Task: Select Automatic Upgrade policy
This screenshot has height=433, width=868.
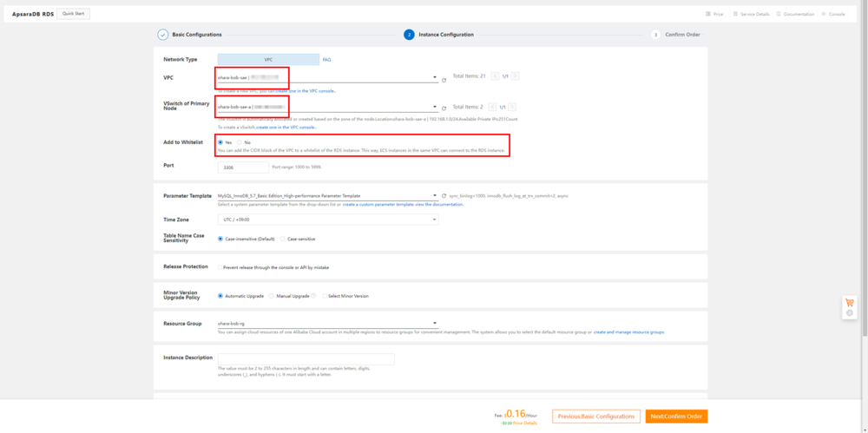Action: click(x=220, y=296)
